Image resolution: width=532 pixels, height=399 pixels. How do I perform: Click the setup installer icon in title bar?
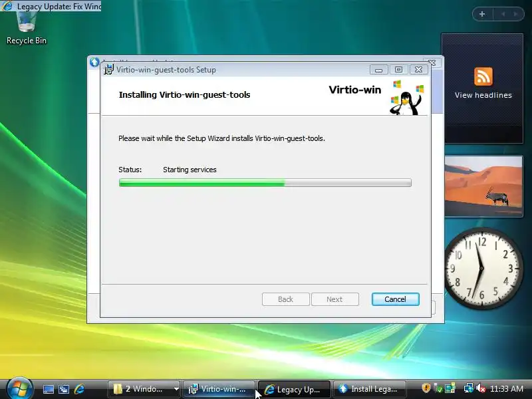pyautogui.click(x=108, y=70)
